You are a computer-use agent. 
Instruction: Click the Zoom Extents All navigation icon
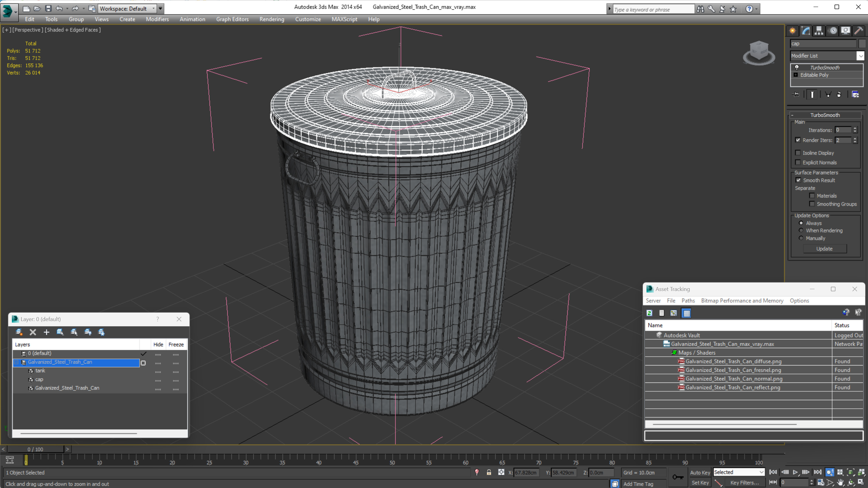pos(861,472)
